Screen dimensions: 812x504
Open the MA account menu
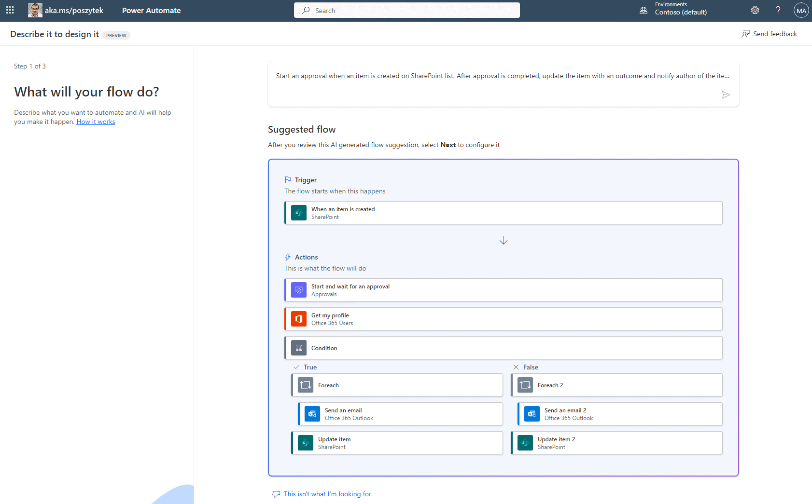801,10
